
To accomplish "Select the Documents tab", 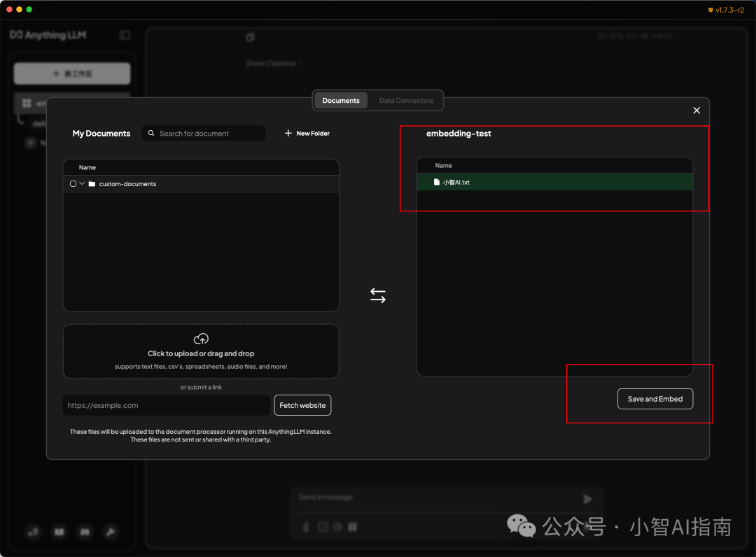I will [x=341, y=101].
